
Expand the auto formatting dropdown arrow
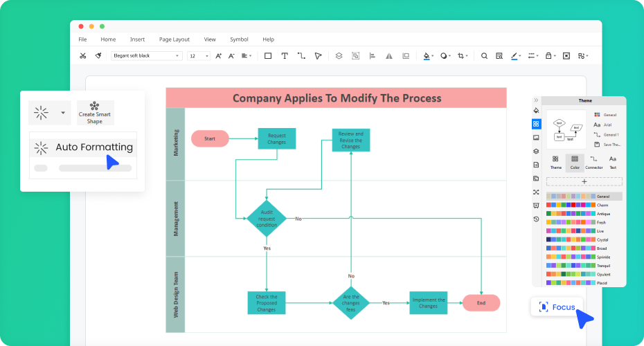(63, 112)
